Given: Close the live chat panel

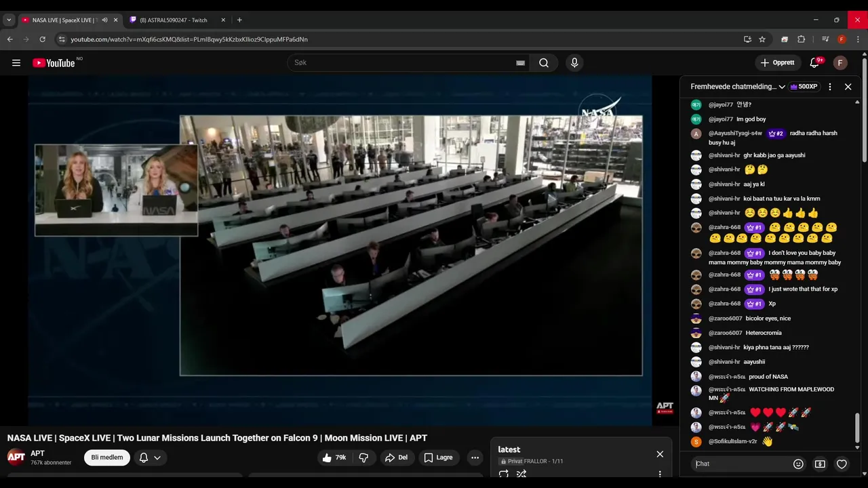Looking at the screenshot, I should point(848,87).
